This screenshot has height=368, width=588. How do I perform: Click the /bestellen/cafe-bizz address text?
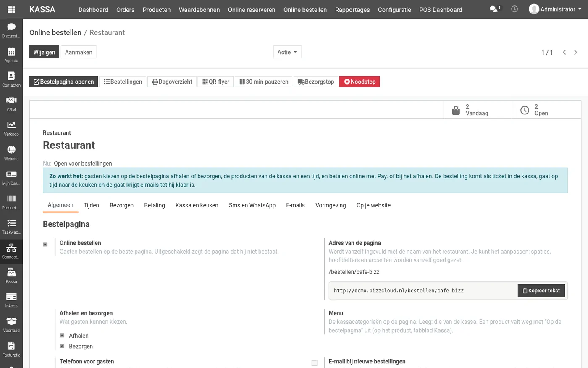[354, 272]
